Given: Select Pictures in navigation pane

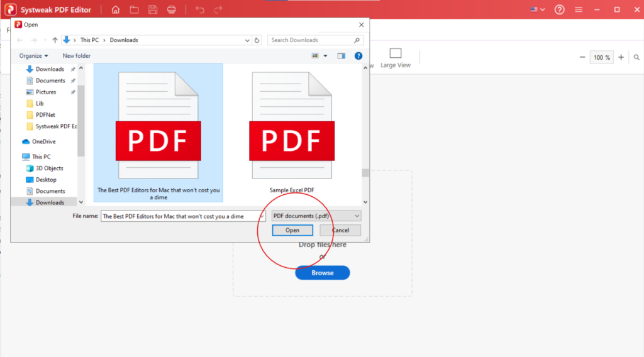Looking at the screenshot, I should (x=45, y=92).
